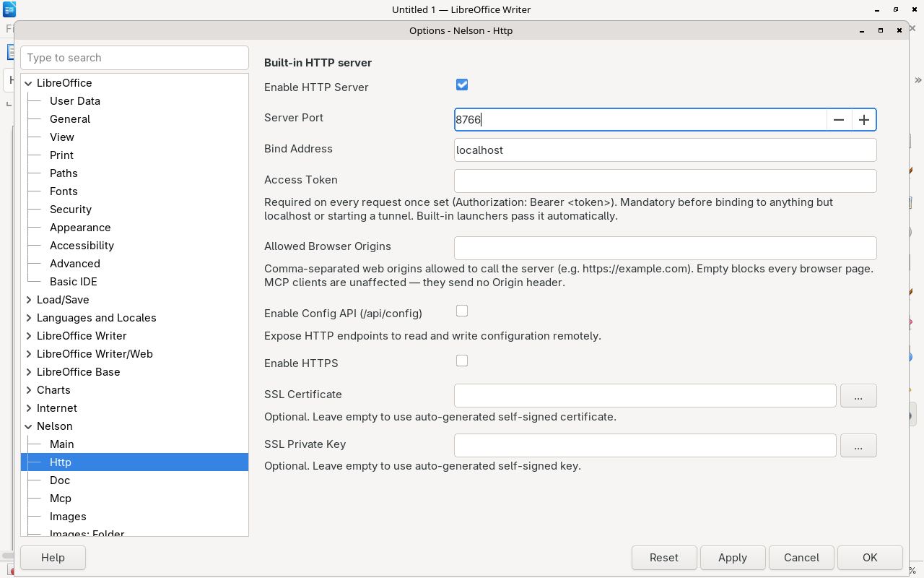Image resolution: width=924 pixels, height=578 pixels.
Task: Select Print in options tree
Action: pyautogui.click(x=61, y=155)
